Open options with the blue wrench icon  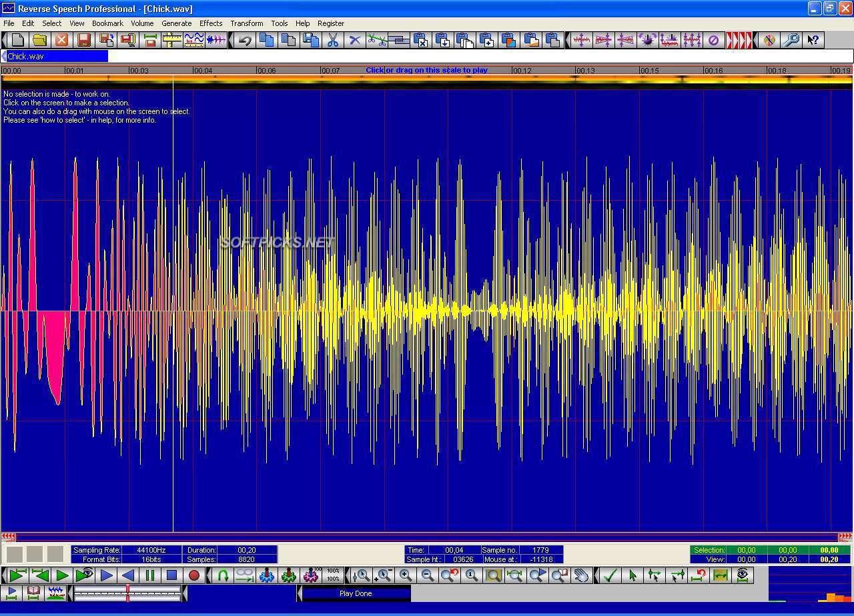[791, 40]
